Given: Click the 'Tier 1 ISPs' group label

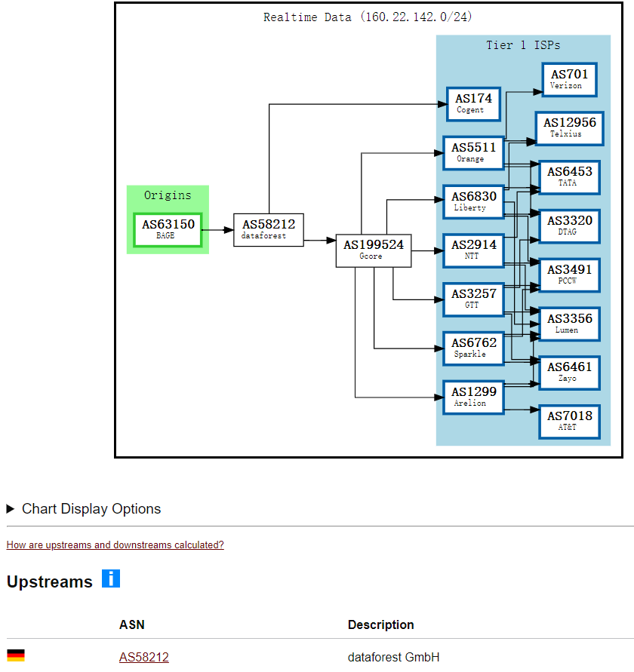Looking at the screenshot, I should pos(523,45).
